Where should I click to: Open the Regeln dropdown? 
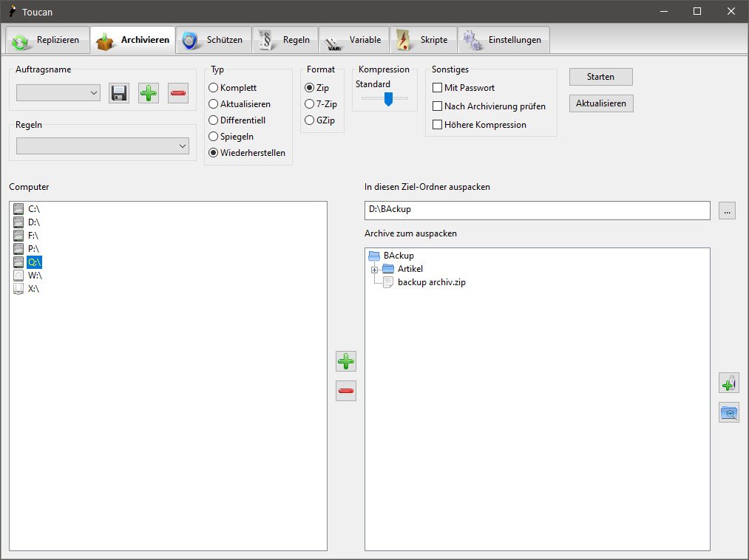pos(103,146)
